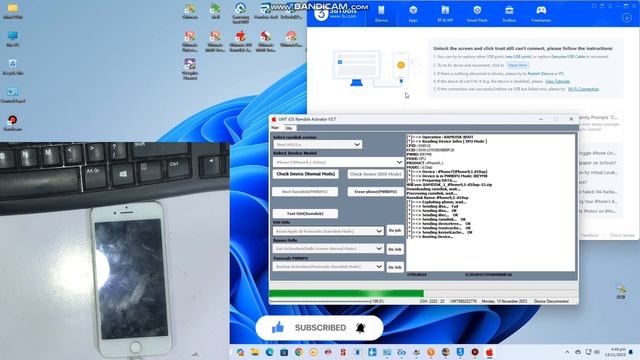Viewport: 640px width, 360px height.
Task: Click Do Job beside SSH Utils
Action: pos(395,231)
